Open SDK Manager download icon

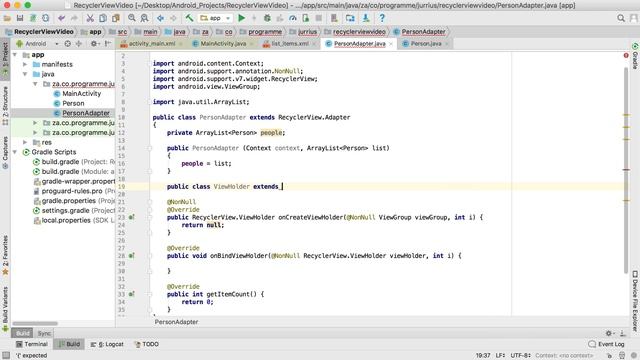[366, 18]
